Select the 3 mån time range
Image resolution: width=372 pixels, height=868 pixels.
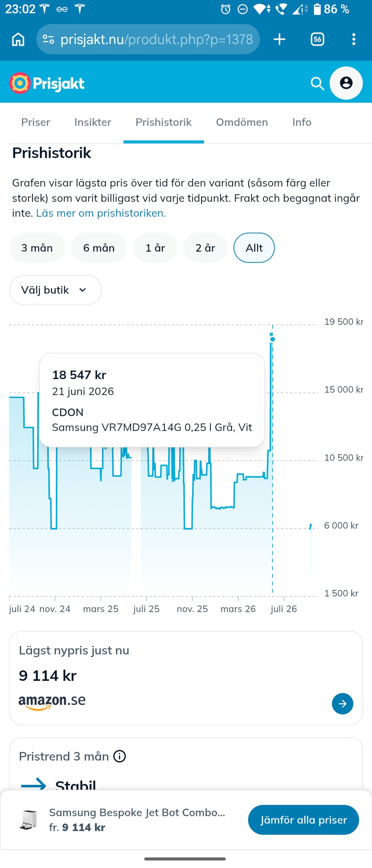tap(37, 248)
